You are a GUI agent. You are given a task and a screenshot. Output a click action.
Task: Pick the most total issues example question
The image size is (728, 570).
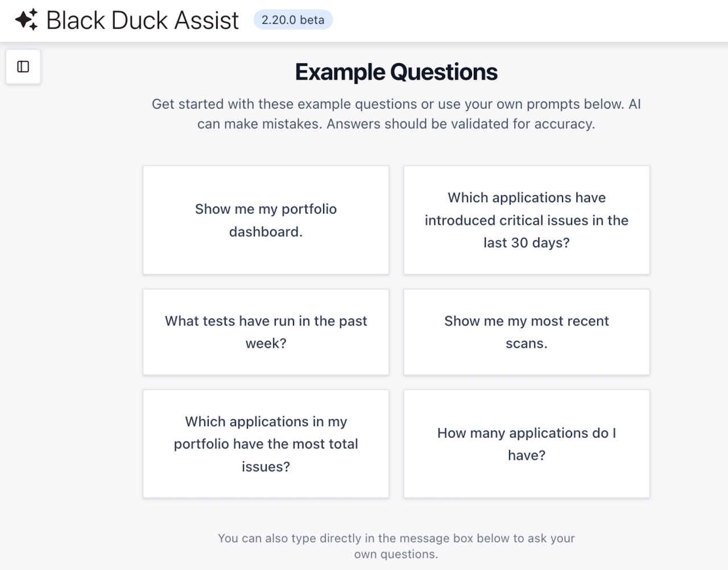(x=266, y=444)
